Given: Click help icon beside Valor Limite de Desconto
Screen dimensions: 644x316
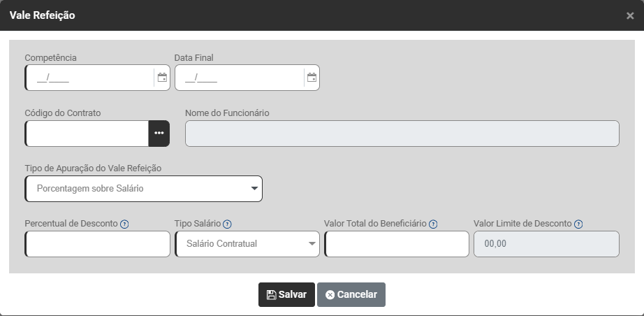Looking at the screenshot, I should pyautogui.click(x=578, y=224).
